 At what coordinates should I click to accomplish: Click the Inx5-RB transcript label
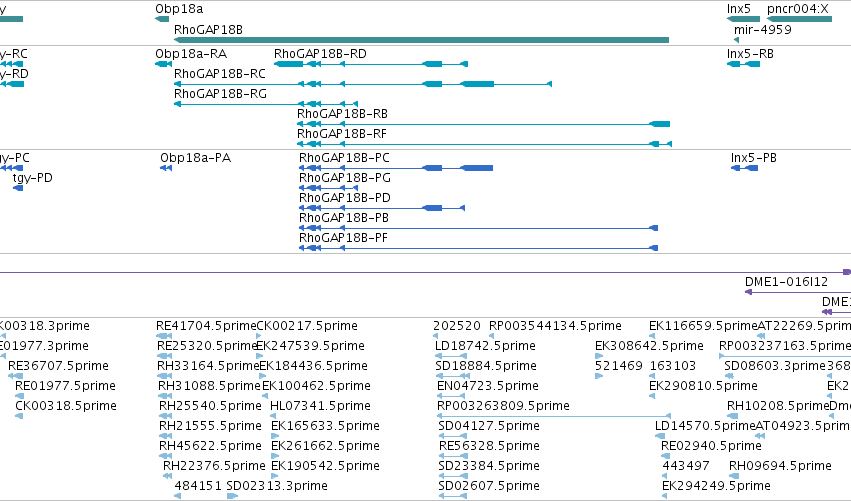tap(750, 54)
